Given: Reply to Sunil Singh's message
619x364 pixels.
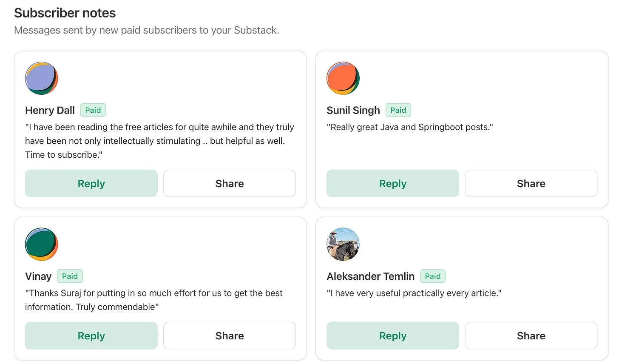Looking at the screenshot, I should click(x=393, y=183).
